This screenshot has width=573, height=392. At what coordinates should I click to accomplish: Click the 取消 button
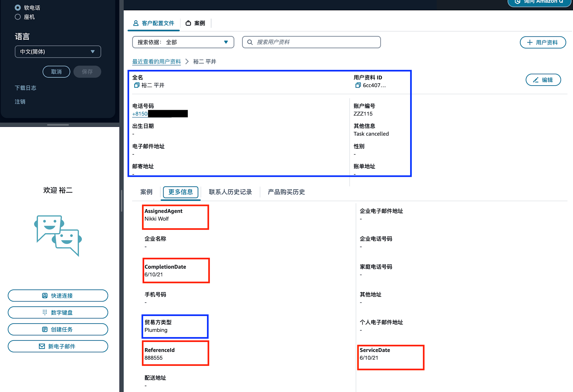pos(56,72)
